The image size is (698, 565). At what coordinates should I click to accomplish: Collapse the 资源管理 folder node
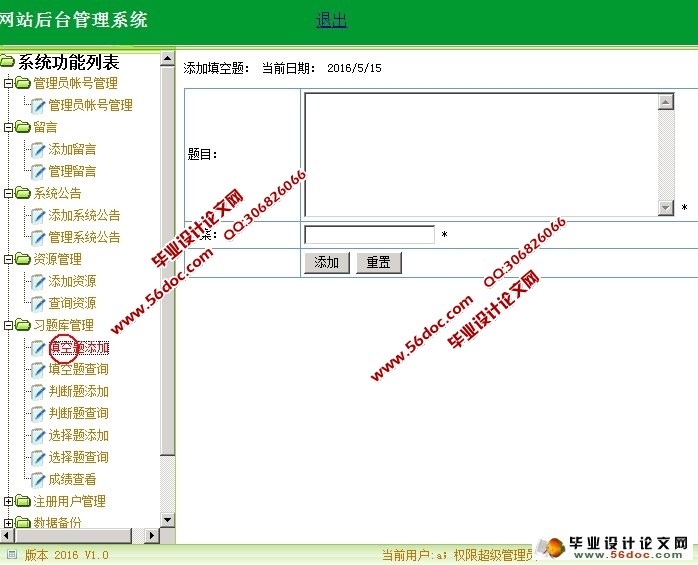click(x=8, y=259)
